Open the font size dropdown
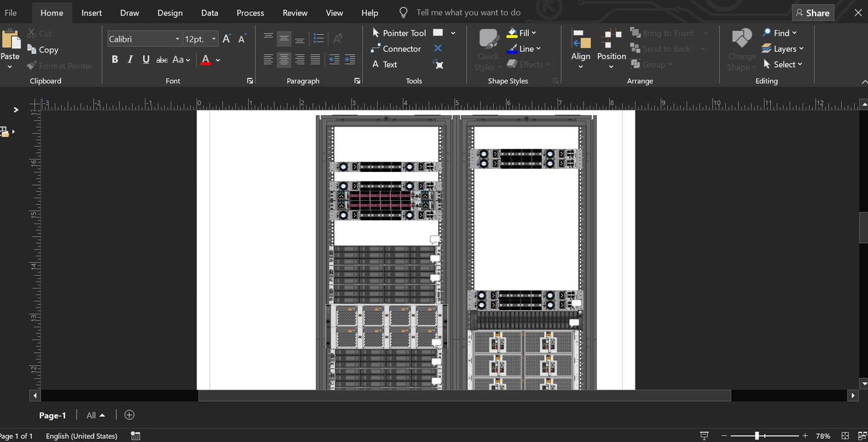Screen dimensions: 868x442 [213, 39]
